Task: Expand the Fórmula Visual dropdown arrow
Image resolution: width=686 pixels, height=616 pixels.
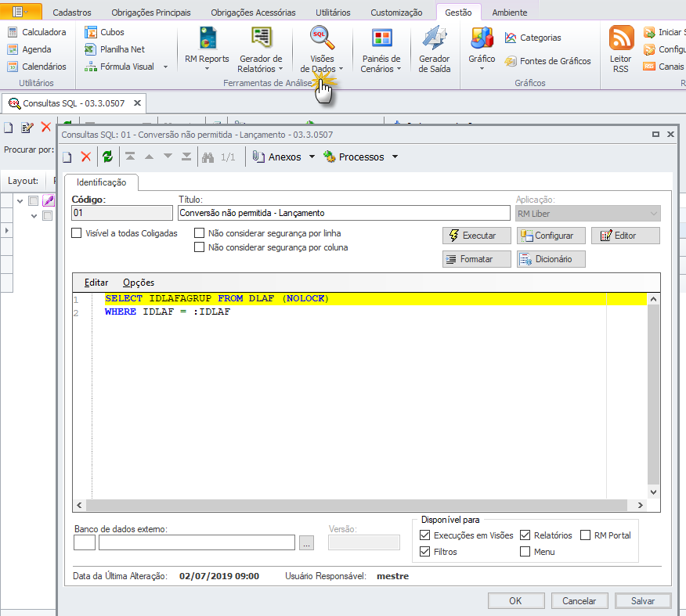Action: 165,67
